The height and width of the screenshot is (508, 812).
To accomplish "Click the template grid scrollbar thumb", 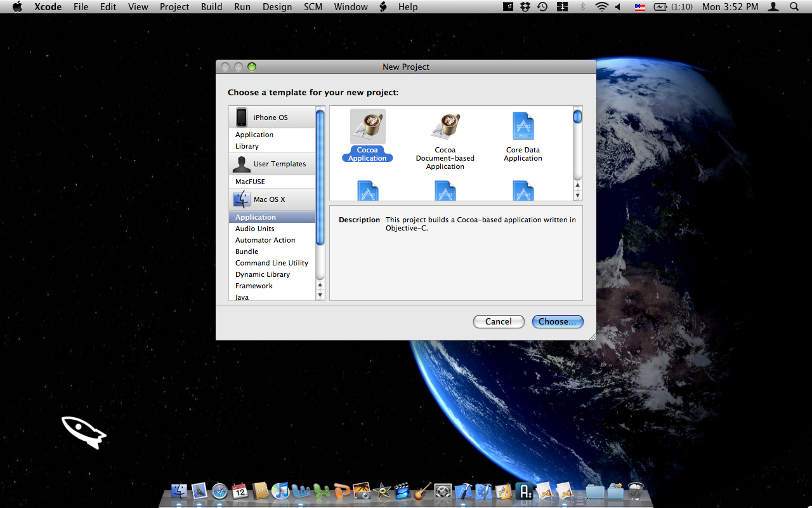I will 578,117.
